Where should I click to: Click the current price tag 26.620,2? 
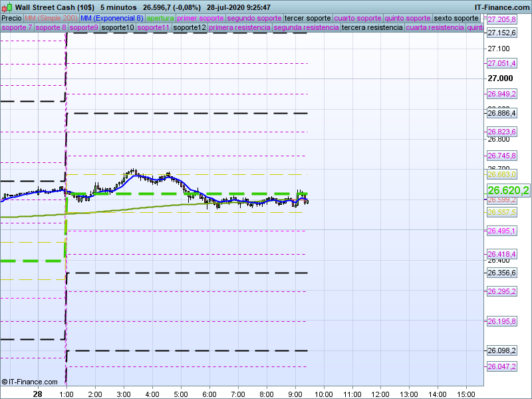pyautogui.click(x=507, y=190)
